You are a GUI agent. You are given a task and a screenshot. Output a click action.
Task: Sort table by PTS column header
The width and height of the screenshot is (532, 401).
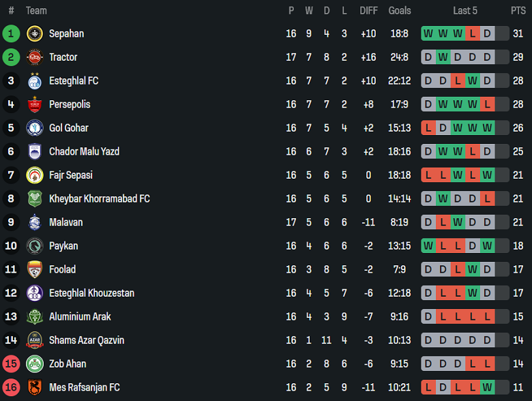point(518,10)
